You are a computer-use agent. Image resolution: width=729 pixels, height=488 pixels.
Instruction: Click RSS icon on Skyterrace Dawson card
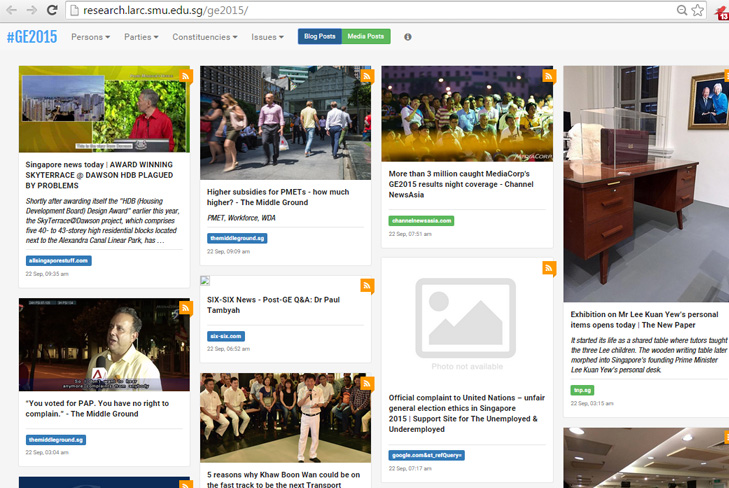(185, 74)
